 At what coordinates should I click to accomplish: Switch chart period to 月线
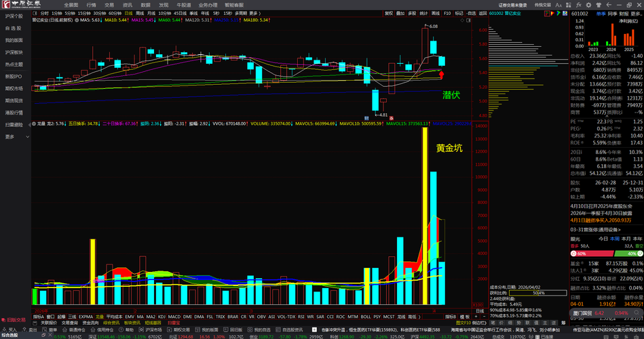[x=151, y=14]
